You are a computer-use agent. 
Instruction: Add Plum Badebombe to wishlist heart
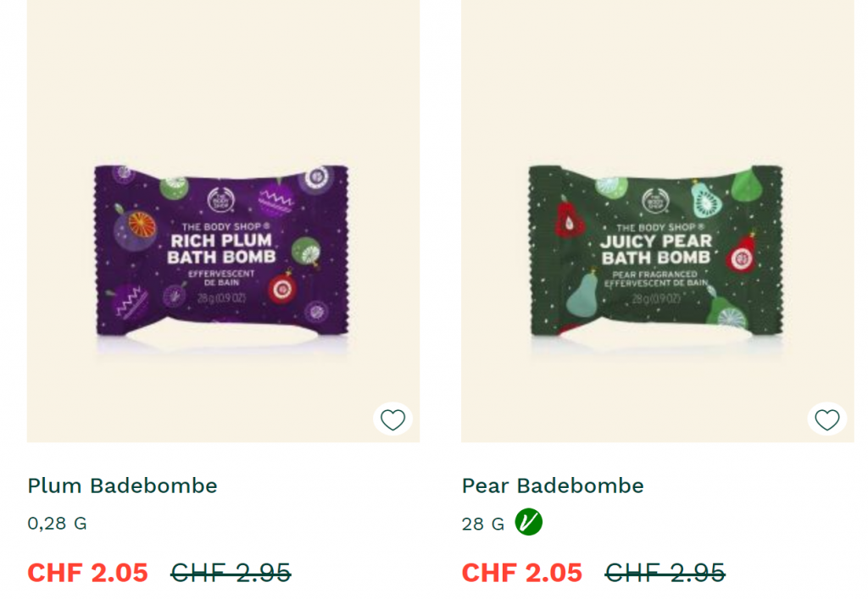393,419
